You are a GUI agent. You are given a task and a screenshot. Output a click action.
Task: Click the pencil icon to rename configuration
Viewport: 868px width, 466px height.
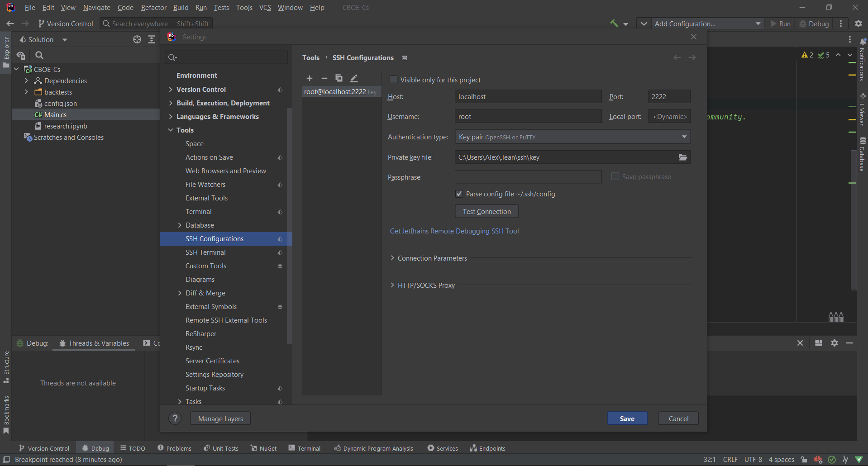pyautogui.click(x=354, y=78)
